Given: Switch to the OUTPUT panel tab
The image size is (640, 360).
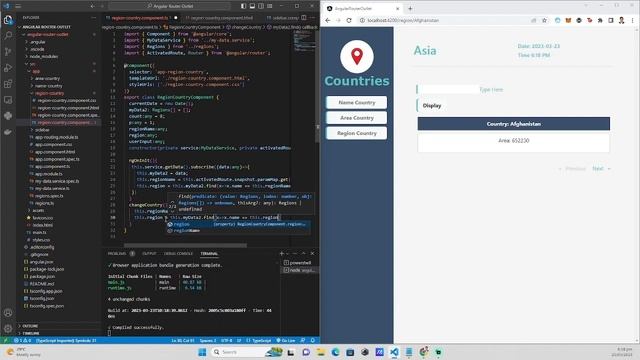Looking at the screenshot, I should point(149,253).
